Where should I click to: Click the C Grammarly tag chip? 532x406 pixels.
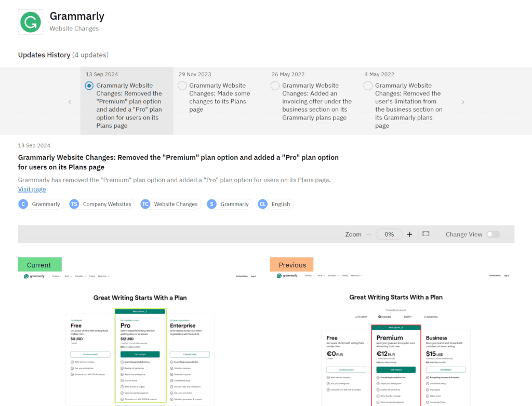click(41, 204)
